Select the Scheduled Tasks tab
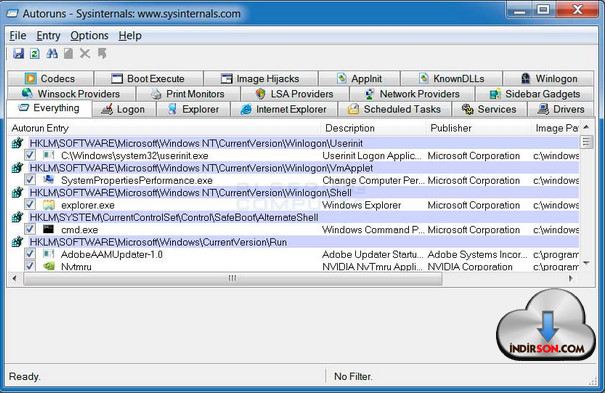This screenshot has height=393, width=605. 395,109
